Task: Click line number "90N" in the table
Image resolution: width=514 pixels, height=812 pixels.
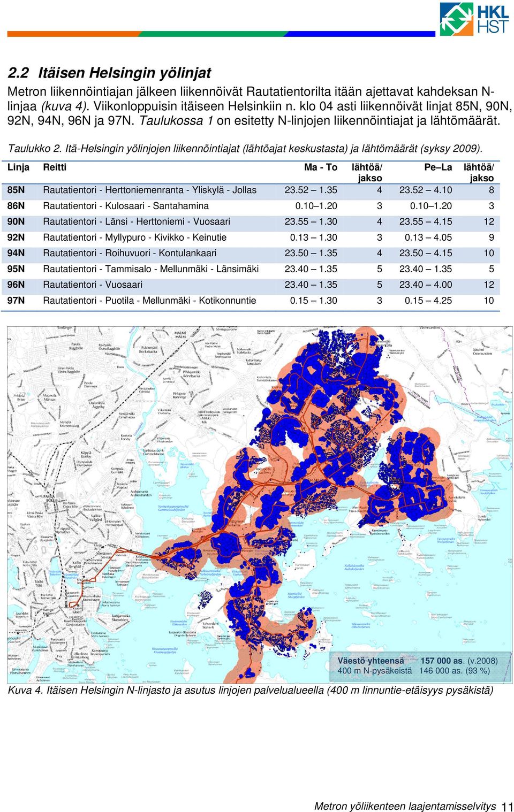Action: (16, 221)
